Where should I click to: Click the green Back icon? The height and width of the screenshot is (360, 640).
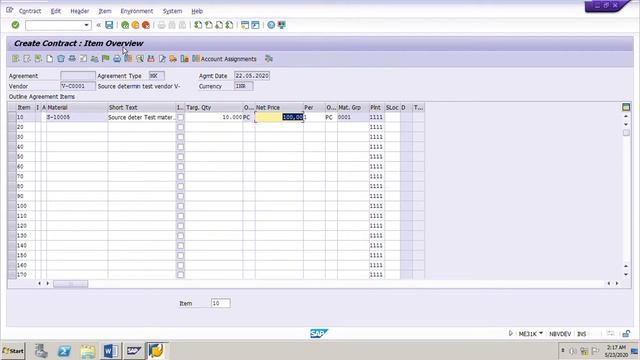125,25
